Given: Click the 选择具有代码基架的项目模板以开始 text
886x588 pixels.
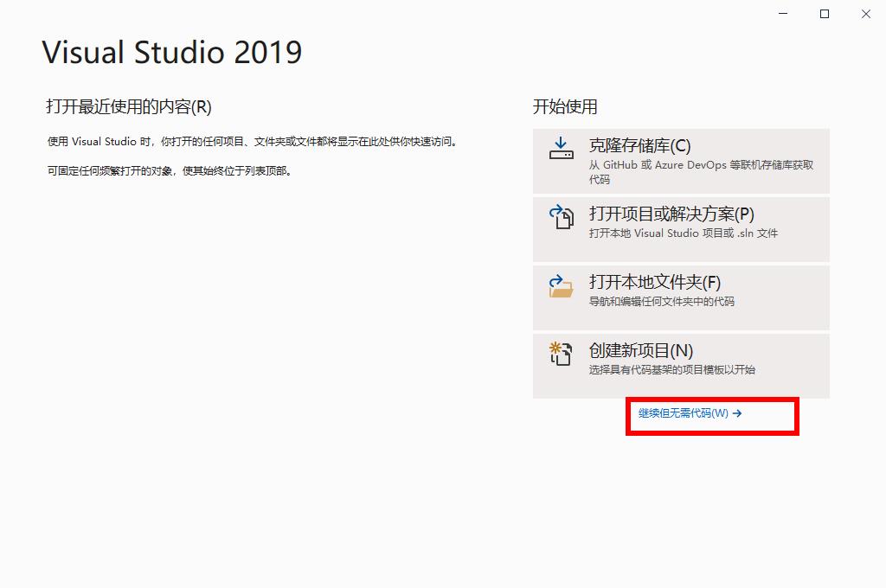Looking at the screenshot, I should pyautogui.click(x=671, y=370).
